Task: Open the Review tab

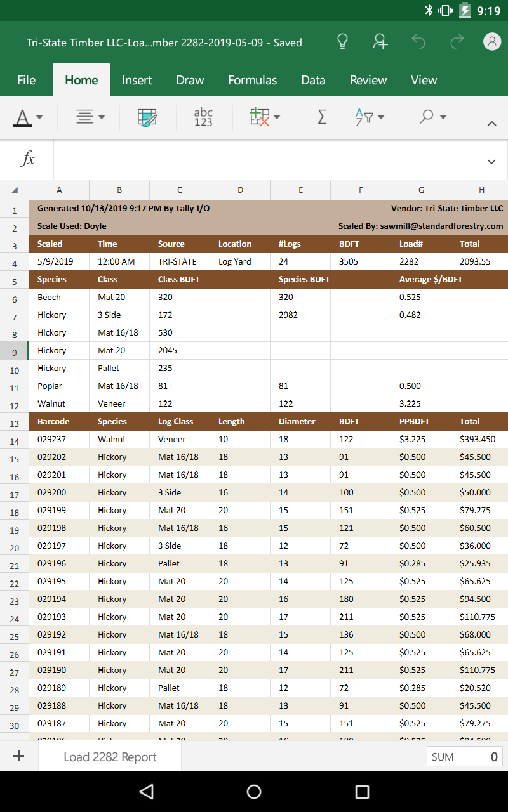Action: coord(368,80)
